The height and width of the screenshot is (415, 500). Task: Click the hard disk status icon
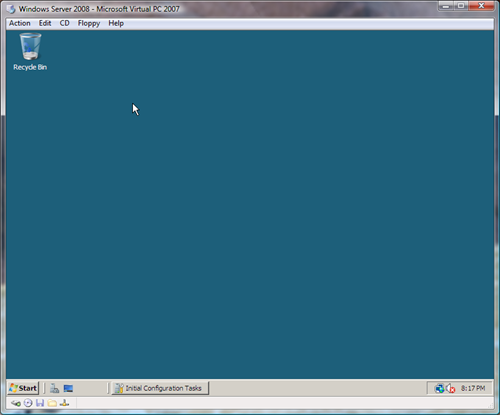16,404
